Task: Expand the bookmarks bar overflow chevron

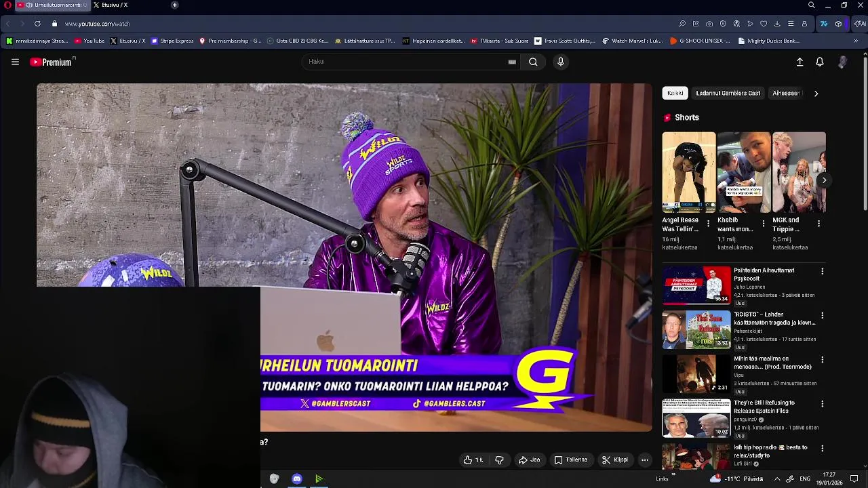Action: (x=856, y=41)
